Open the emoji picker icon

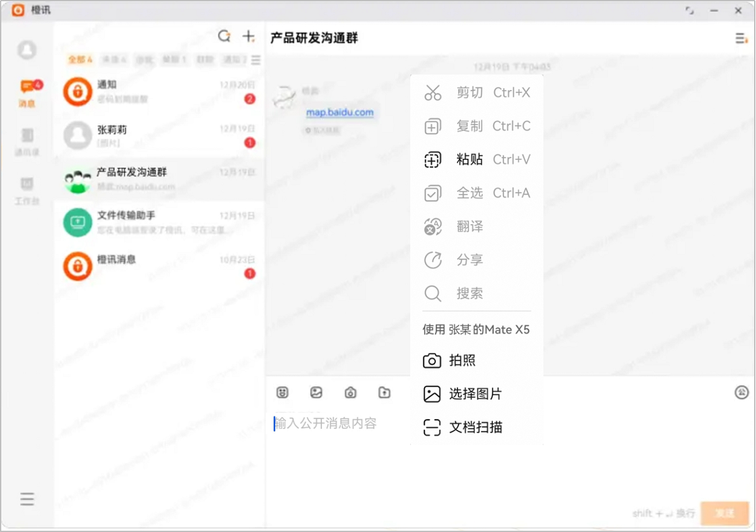coord(282,392)
